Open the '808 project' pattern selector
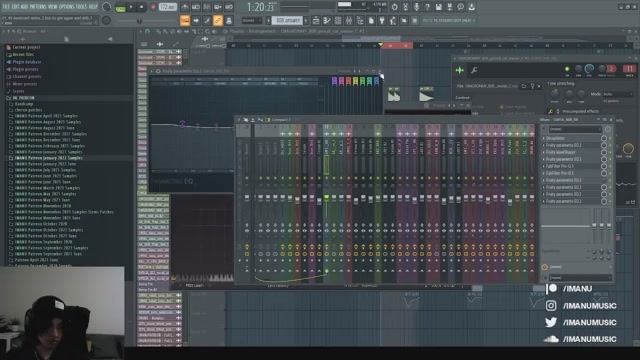 [287, 20]
